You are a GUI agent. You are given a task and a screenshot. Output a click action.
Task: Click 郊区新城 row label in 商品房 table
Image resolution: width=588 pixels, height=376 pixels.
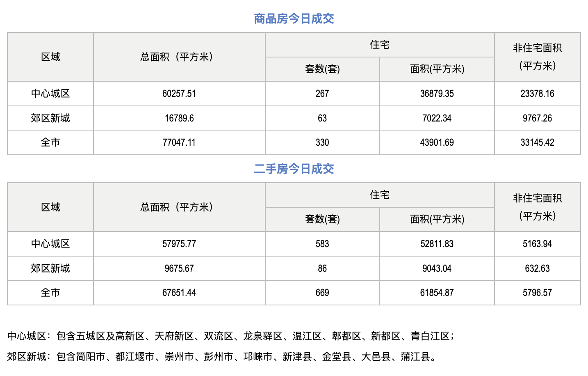pos(50,118)
